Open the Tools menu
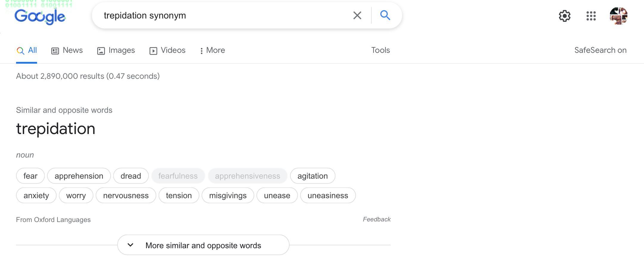Viewport: 644px width, 265px height. [x=380, y=50]
